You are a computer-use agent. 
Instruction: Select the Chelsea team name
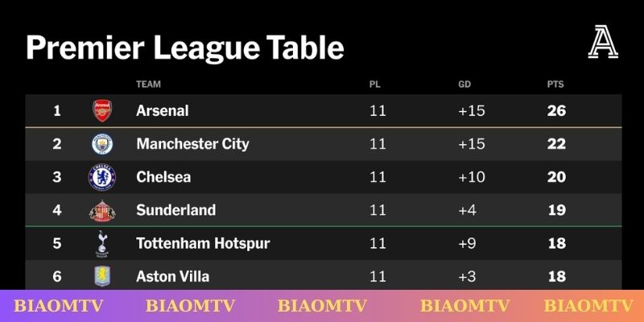point(163,177)
